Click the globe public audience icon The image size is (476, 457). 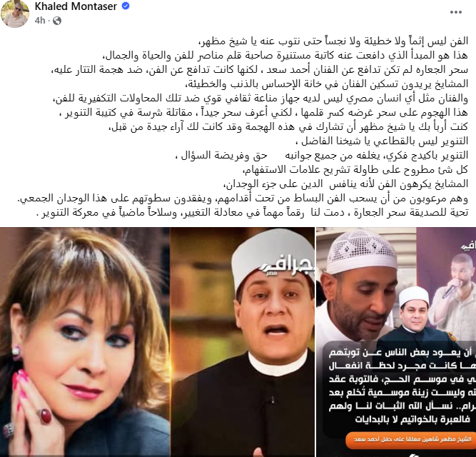click(x=57, y=21)
